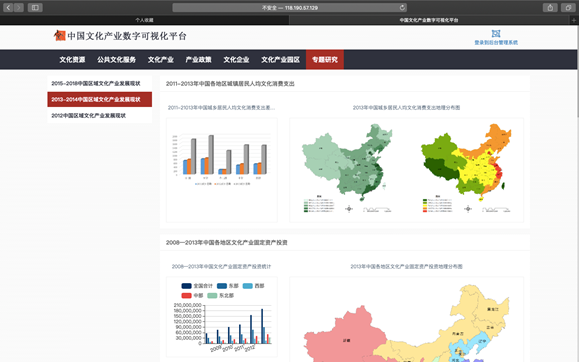Add a new tab with plus icon
The height and width of the screenshot is (362, 579).
(574, 20)
